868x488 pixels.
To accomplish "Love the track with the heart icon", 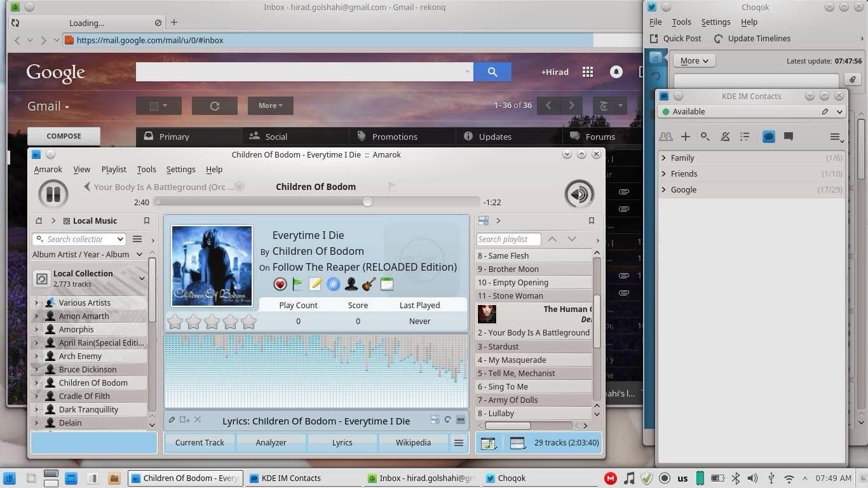I will click(x=280, y=285).
